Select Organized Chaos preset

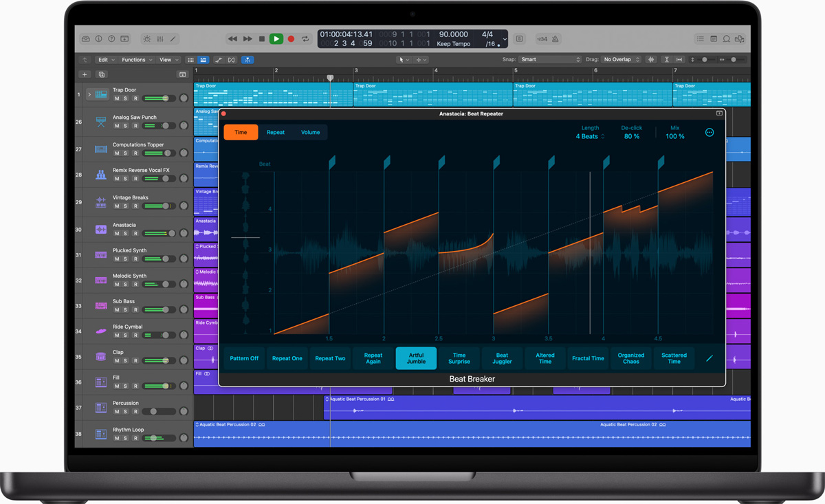point(631,358)
